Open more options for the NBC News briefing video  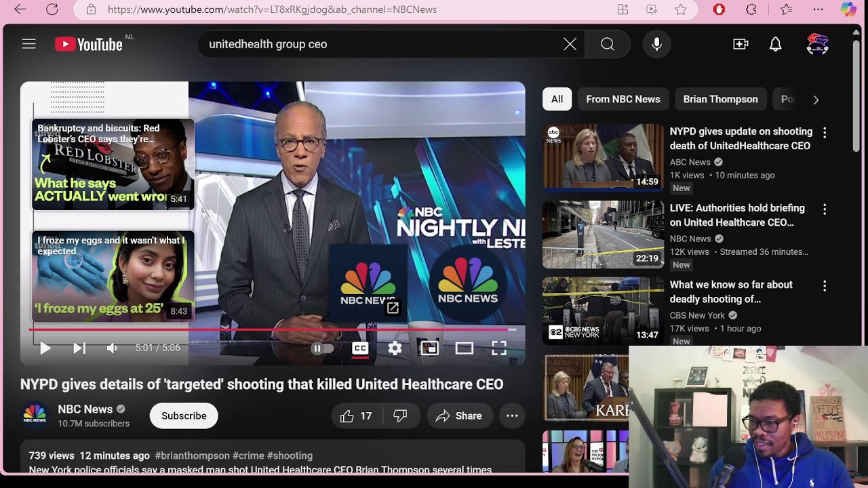click(x=825, y=209)
